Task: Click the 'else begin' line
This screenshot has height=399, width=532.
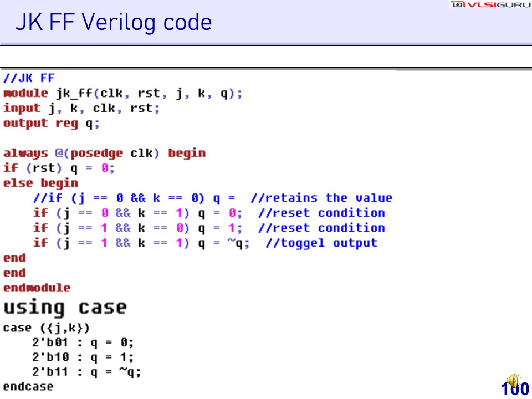Action: tap(40, 183)
